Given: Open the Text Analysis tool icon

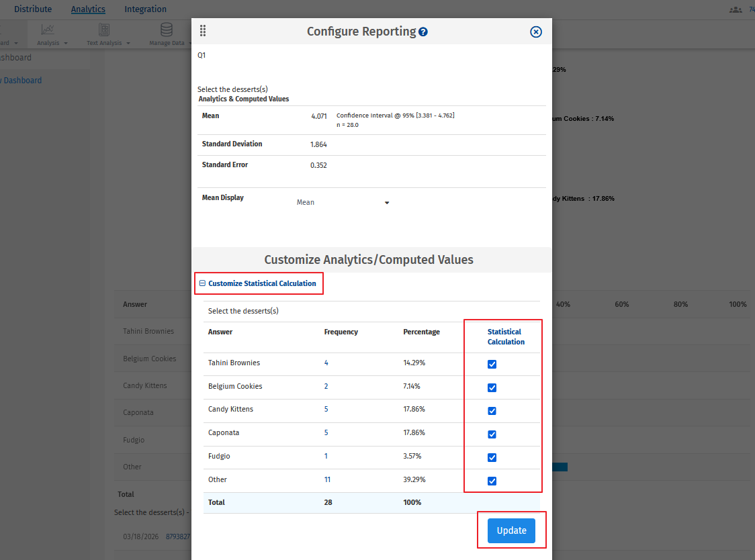Looking at the screenshot, I should click(103, 29).
